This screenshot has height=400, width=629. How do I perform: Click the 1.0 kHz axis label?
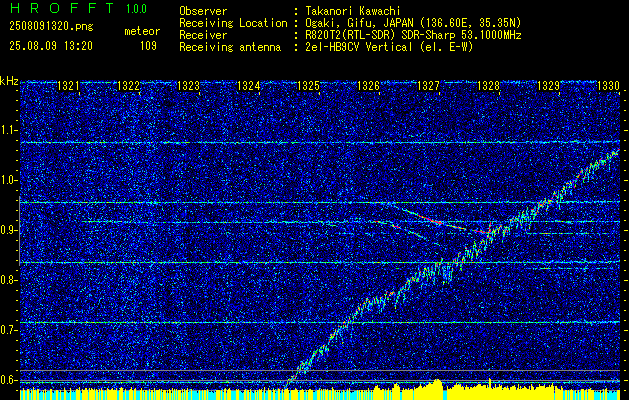tap(8, 180)
